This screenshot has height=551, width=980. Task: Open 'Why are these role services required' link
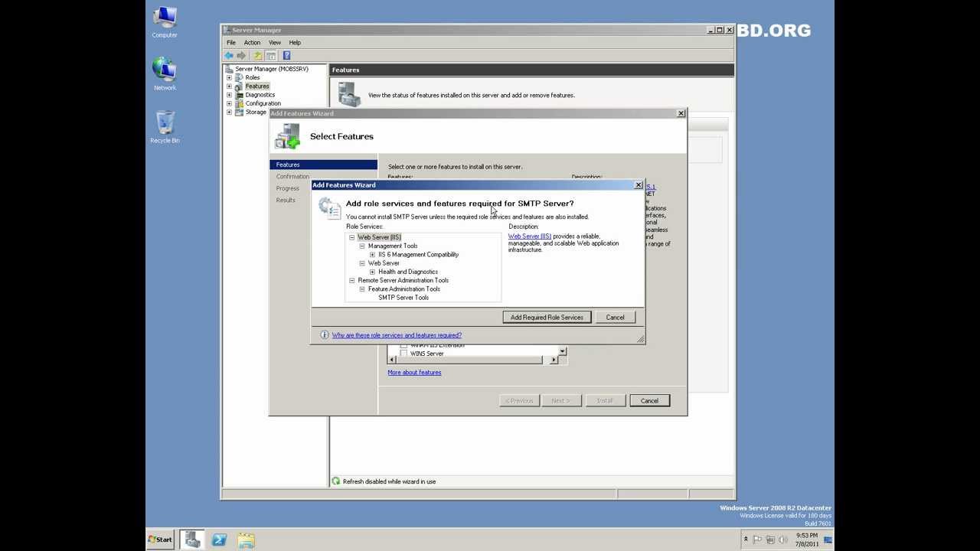pyautogui.click(x=397, y=335)
